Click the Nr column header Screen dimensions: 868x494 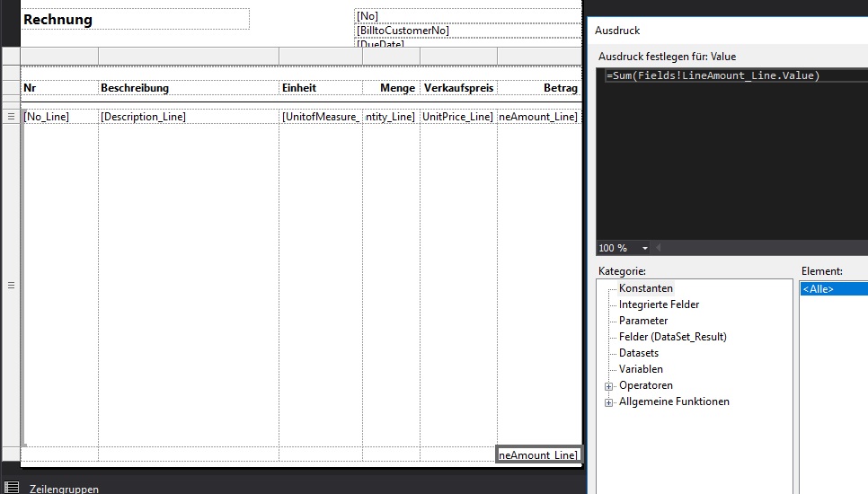click(60, 88)
